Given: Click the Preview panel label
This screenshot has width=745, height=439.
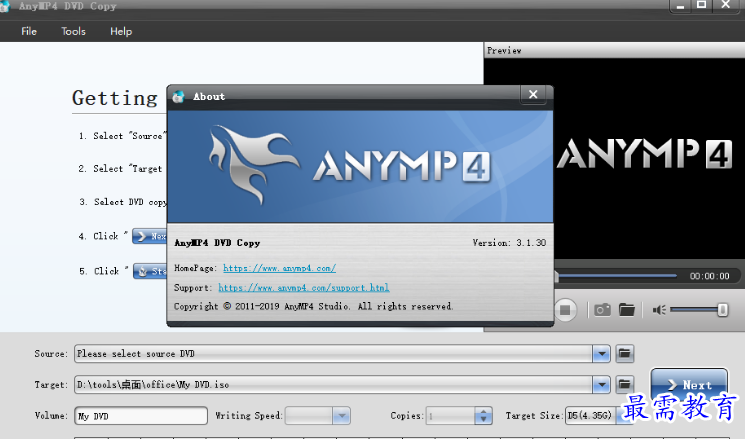Looking at the screenshot, I should click(x=504, y=50).
